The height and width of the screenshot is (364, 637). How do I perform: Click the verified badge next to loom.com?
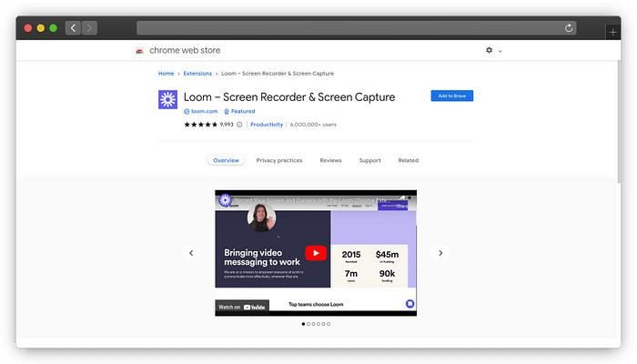[x=187, y=111]
